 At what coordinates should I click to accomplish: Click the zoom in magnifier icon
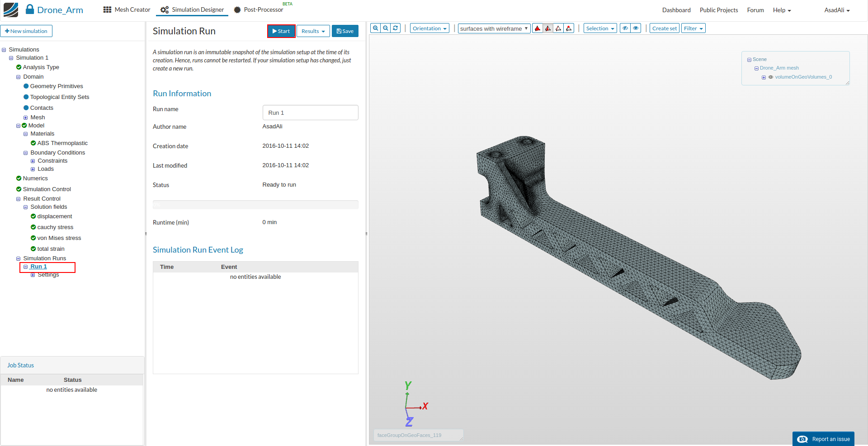[x=375, y=28]
